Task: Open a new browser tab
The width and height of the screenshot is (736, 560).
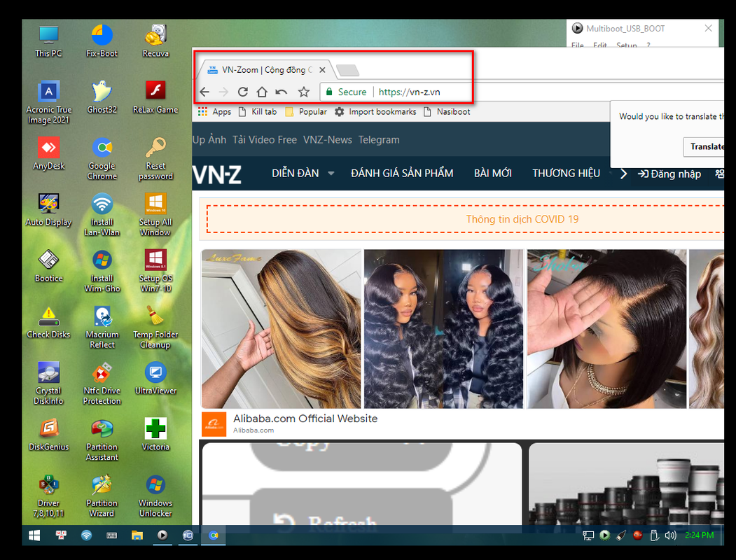Action: pos(348,71)
